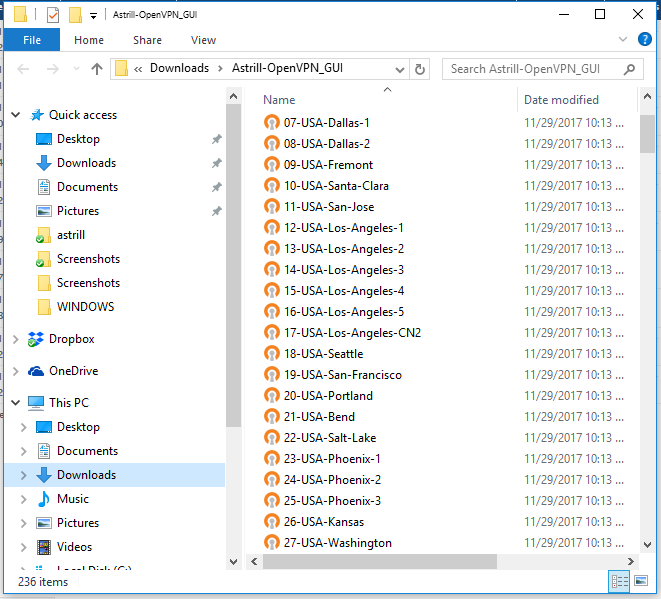
Task: Switch to the Share ribbon tab
Action: (148, 40)
